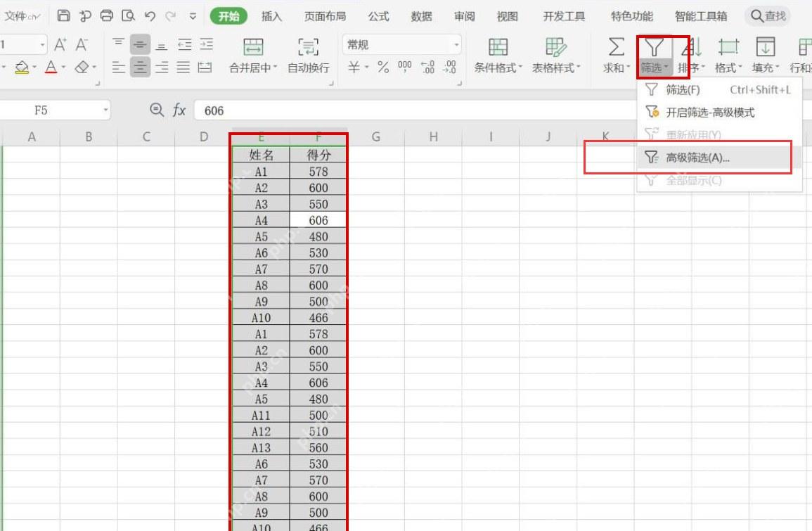Click the eraser clear-format icon
The image size is (812, 531).
click(82, 68)
